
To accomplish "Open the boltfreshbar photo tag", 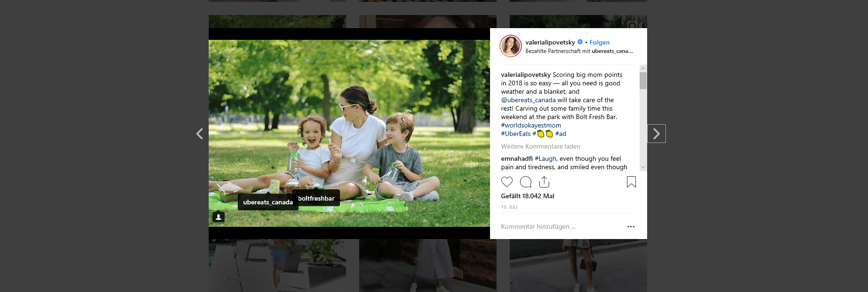I will click(x=316, y=198).
